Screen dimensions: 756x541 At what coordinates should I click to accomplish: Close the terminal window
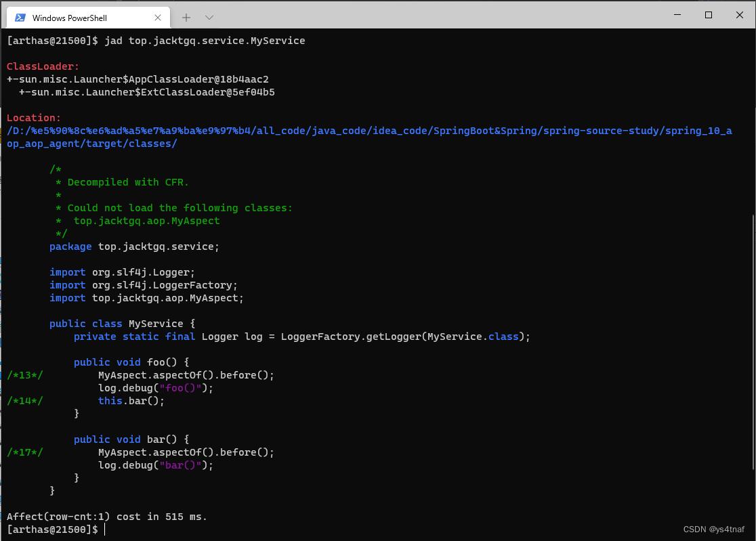click(740, 14)
